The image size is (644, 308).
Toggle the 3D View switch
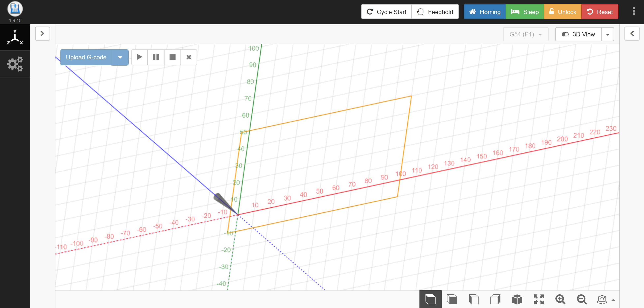(578, 34)
